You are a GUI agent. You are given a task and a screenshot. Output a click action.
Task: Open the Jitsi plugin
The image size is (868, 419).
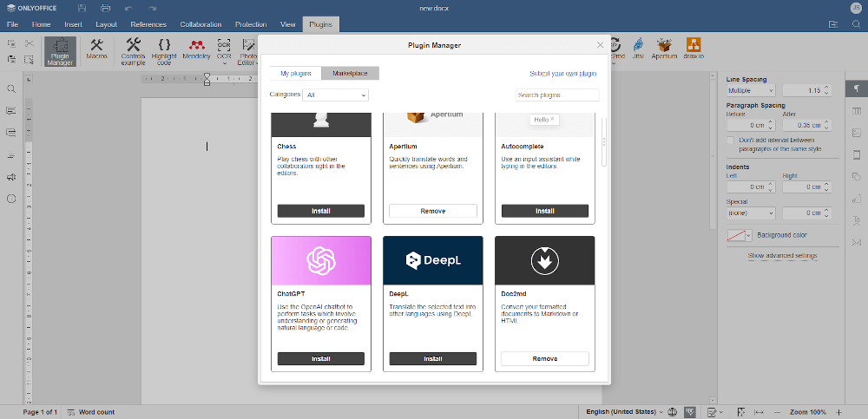[x=638, y=49]
